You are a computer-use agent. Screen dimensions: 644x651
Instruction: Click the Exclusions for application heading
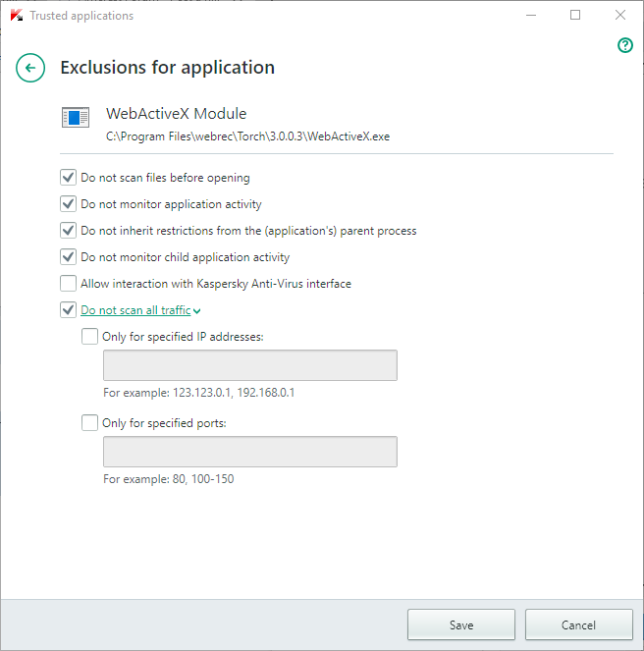(x=168, y=68)
